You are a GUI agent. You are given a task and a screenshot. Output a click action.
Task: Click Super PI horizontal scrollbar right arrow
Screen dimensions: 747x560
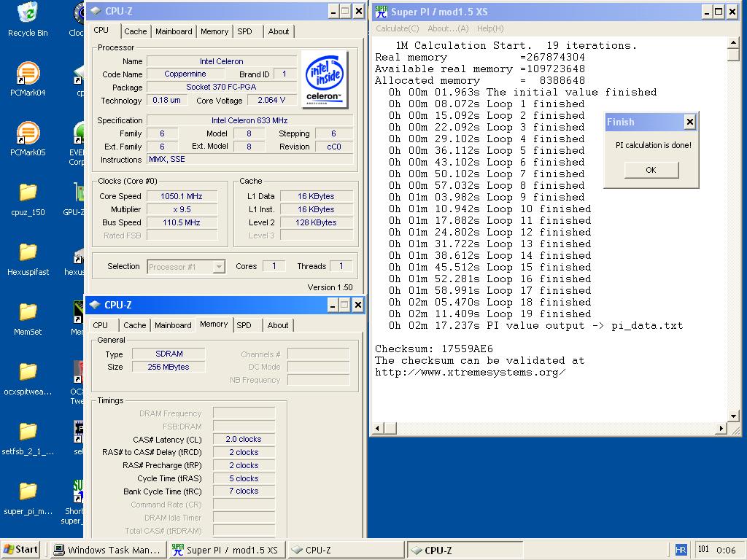point(721,428)
